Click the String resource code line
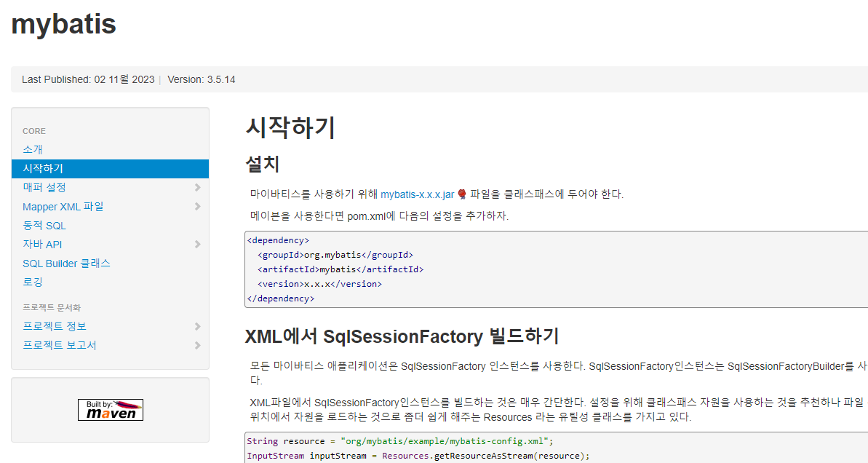 pyautogui.click(x=400, y=441)
